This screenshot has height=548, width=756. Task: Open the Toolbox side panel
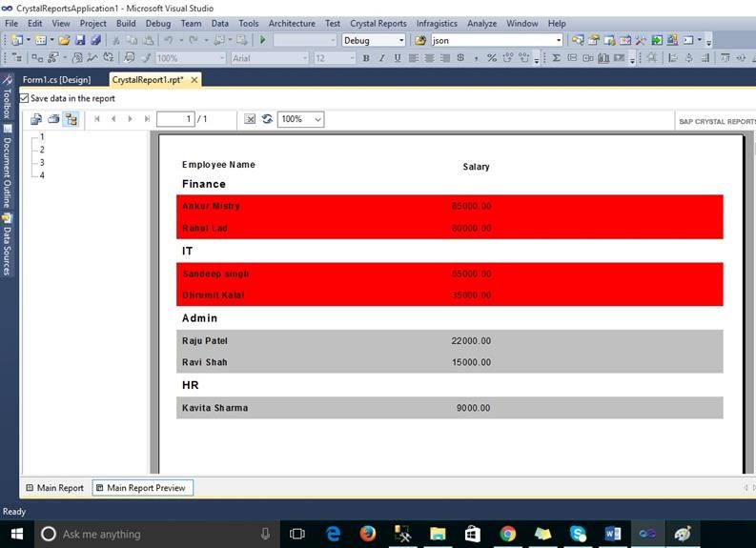(x=8, y=99)
